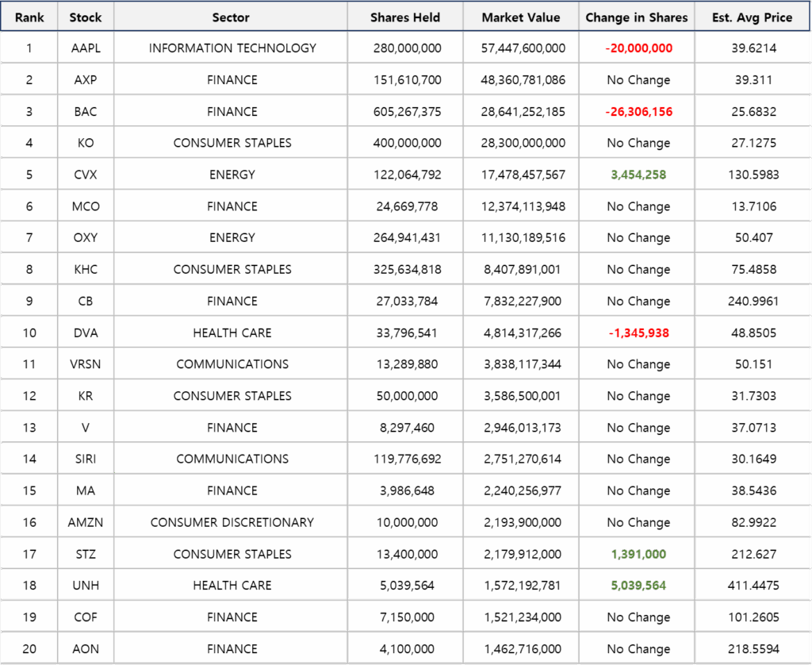Select the KR ticker cell
The height and width of the screenshot is (665, 812).
pos(86,395)
